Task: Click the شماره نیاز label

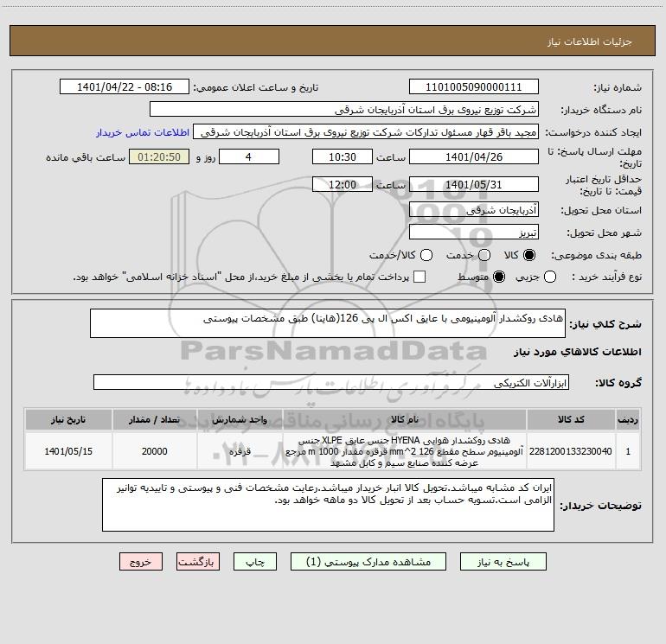Action: click(618, 87)
